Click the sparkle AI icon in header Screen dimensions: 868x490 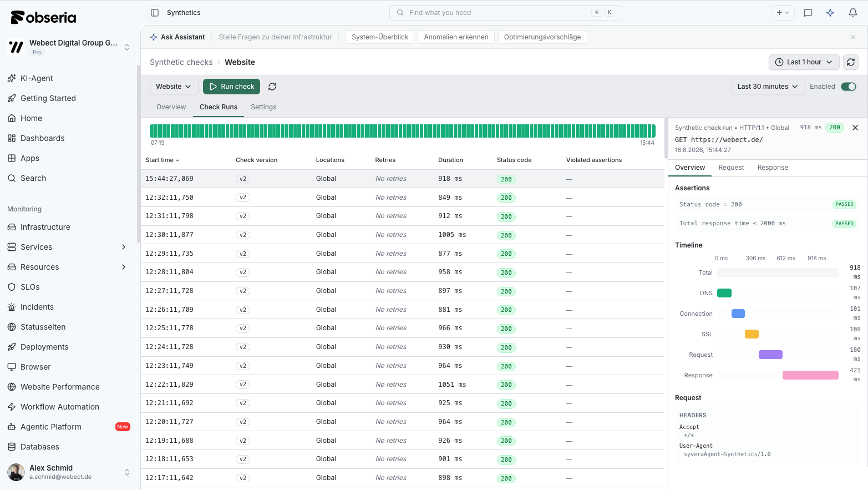(830, 13)
